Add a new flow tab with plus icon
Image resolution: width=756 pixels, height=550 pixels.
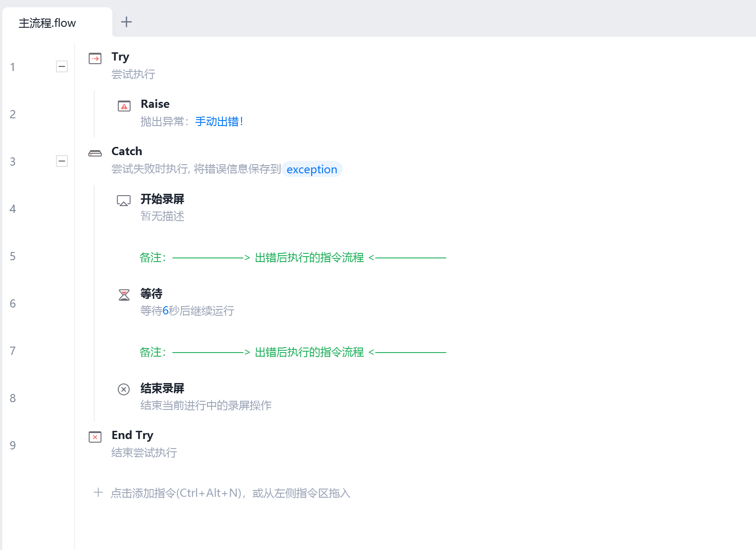click(126, 22)
